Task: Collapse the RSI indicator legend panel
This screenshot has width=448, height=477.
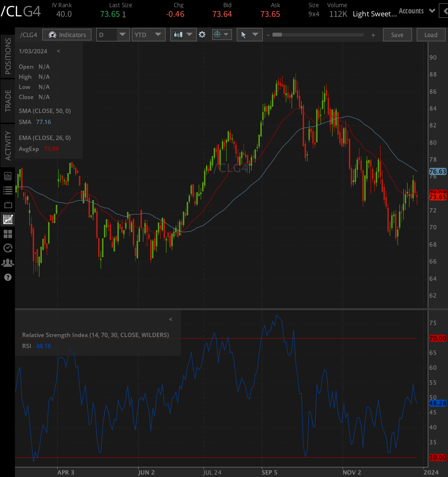Action: (x=170, y=319)
